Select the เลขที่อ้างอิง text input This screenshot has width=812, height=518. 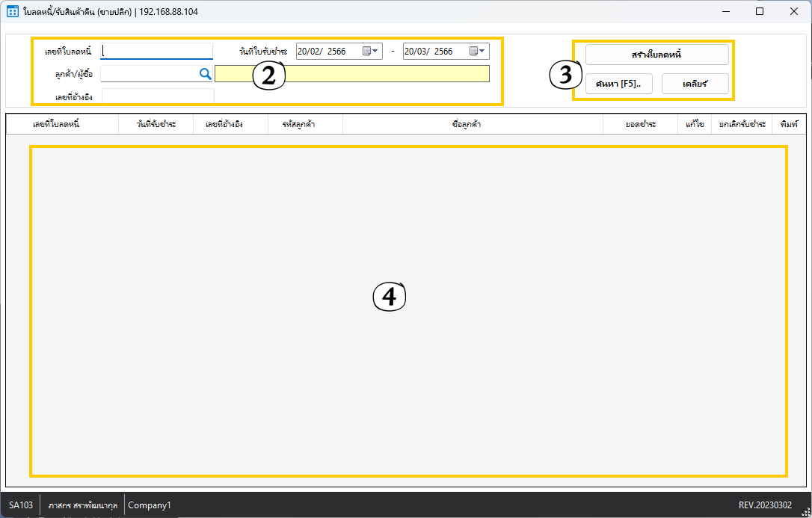157,96
